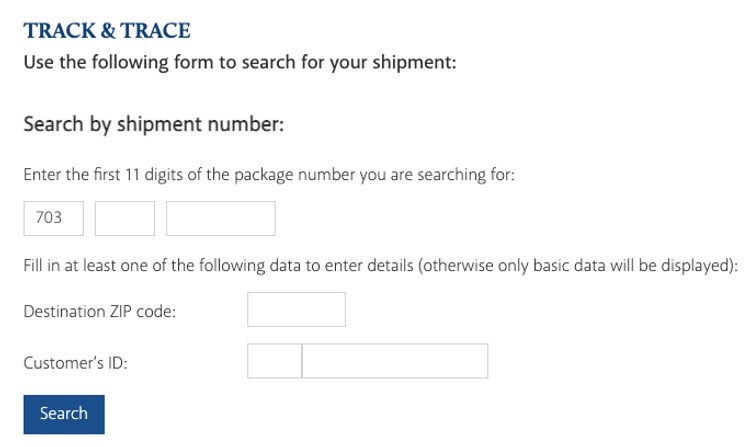Click the TRACK & TRACE heading
Screen dimensions: 750x447
(x=106, y=32)
